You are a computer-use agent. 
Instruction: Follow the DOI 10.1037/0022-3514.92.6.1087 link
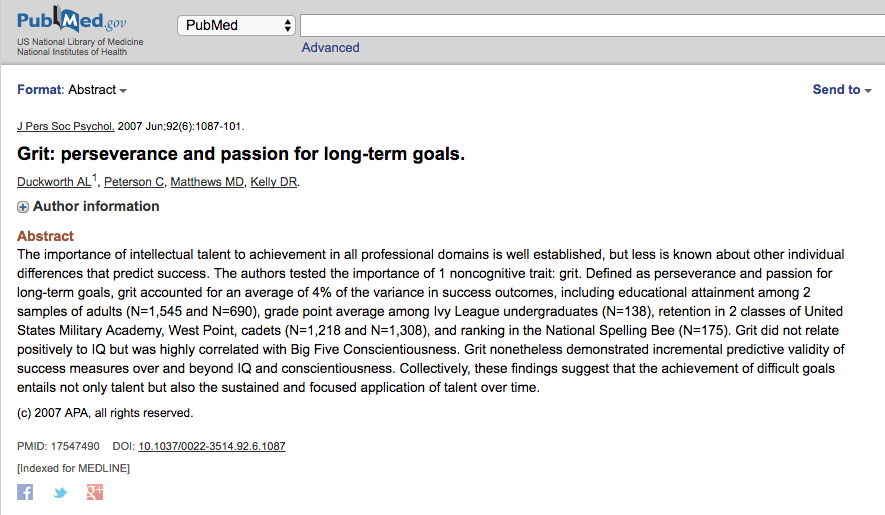click(x=211, y=447)
